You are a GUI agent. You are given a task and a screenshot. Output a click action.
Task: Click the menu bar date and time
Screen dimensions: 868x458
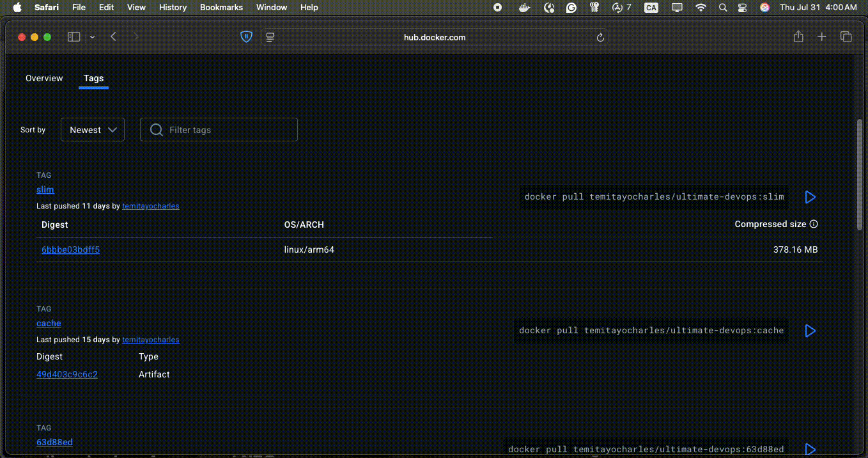tap(818, 8)
